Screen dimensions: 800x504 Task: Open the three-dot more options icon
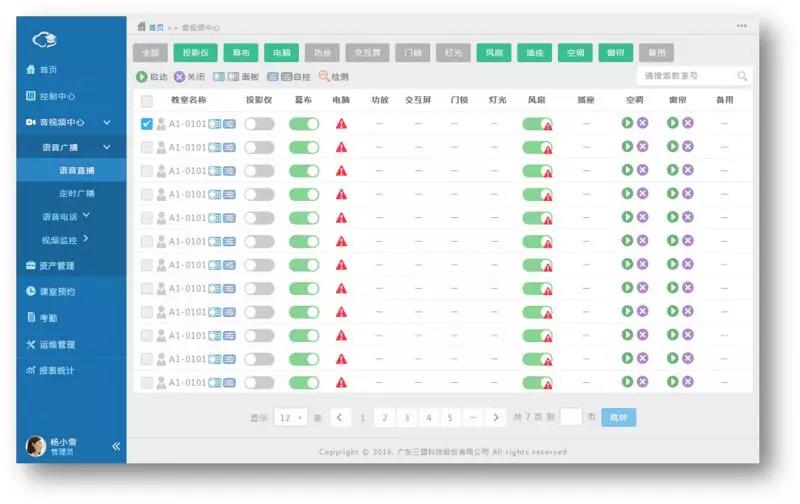pyautogui.click(x=741, y=26)
